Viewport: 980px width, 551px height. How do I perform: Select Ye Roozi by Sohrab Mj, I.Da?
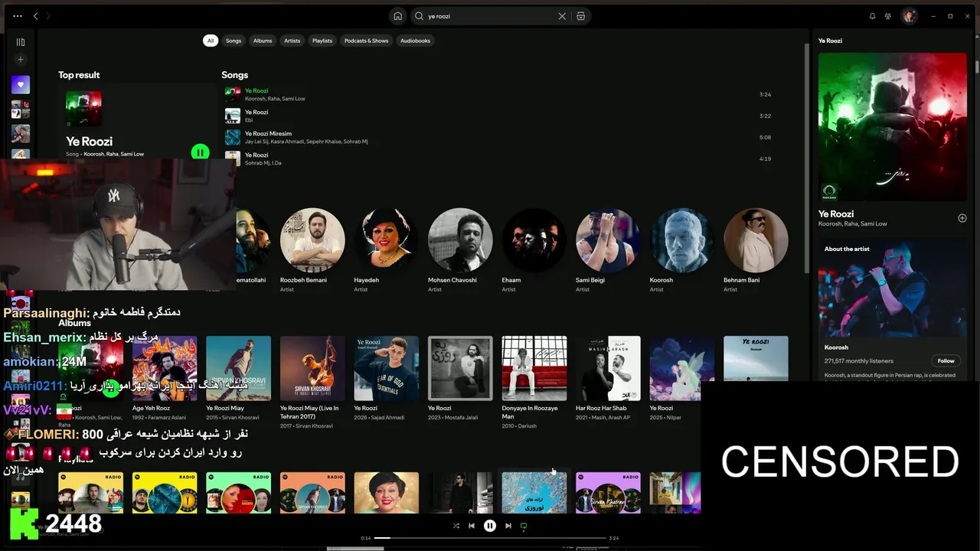click(x=498, y=158)
